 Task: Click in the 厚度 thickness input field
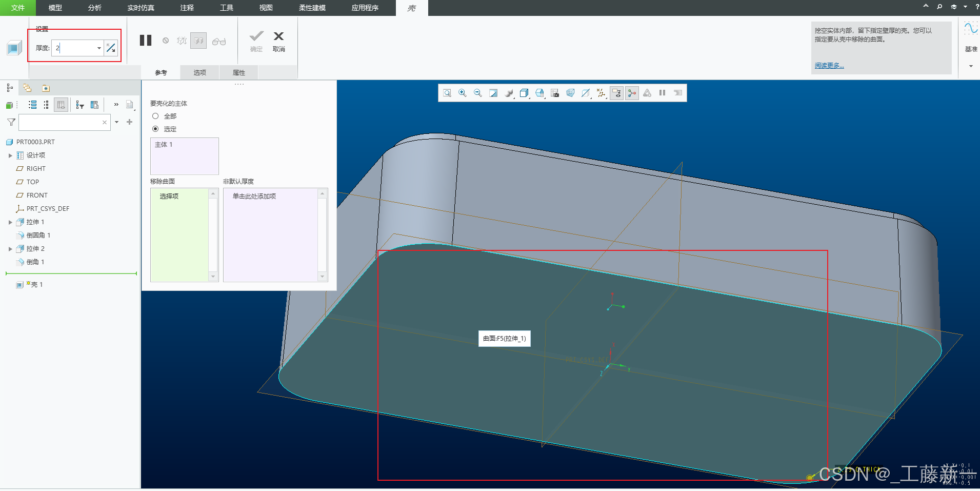pyautogui.click(x=74, y=48)
